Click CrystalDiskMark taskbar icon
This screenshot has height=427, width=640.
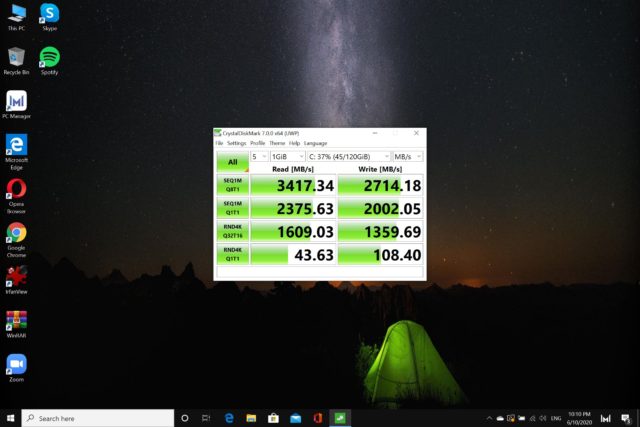click(x=340, y=418)
